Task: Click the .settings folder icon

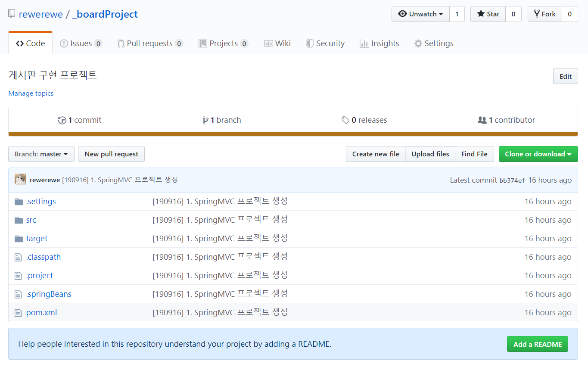Action: coord(19,202)
